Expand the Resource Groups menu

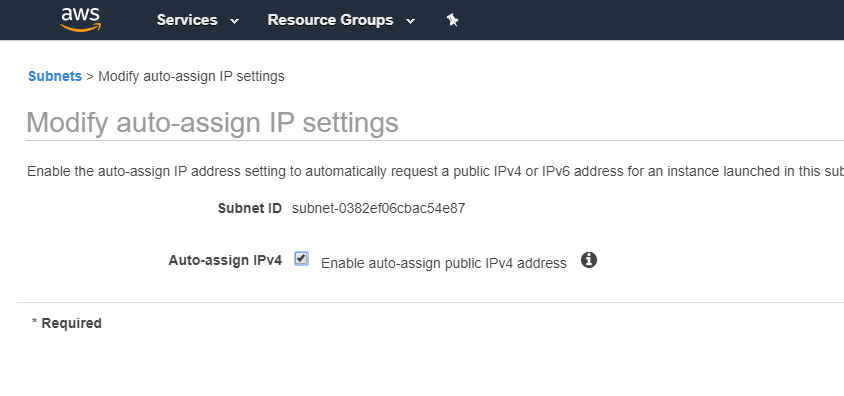[x=341, y=20]
